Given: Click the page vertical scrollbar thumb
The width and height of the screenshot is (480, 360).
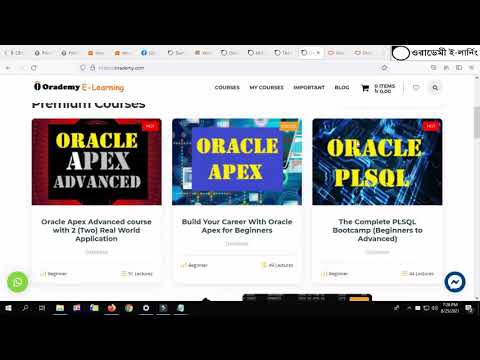Looking at the screenshot, I should point(477,122).
